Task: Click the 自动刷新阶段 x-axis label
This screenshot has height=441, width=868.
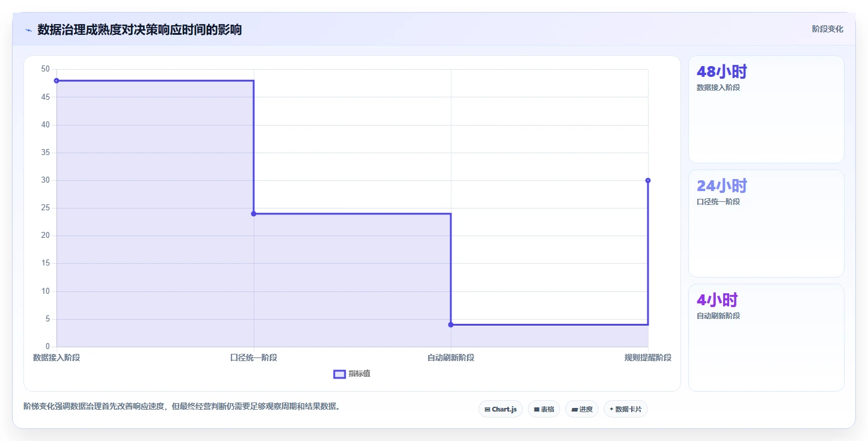Action: pos(451,357)
